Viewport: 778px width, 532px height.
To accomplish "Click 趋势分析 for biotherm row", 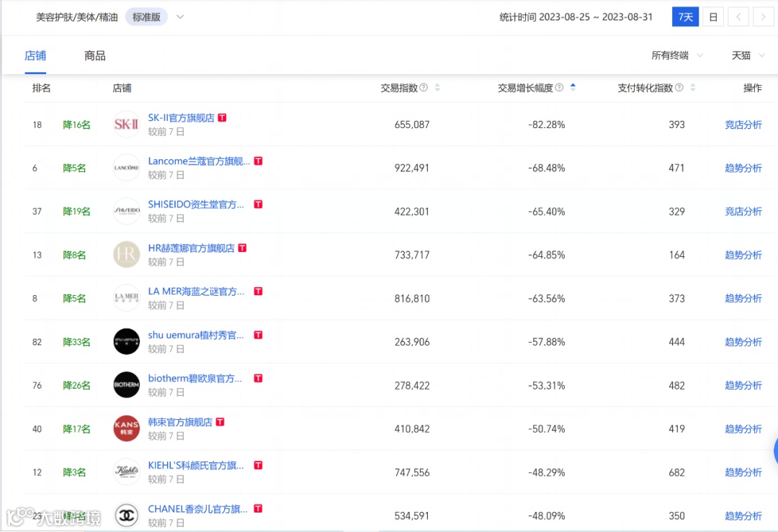I will tap(743, 385).
